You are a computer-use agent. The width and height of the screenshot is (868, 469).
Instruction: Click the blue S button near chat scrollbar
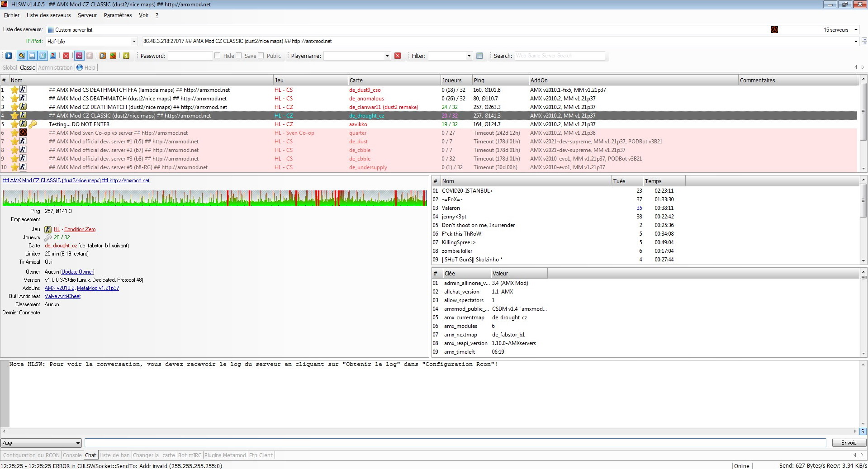863,431
